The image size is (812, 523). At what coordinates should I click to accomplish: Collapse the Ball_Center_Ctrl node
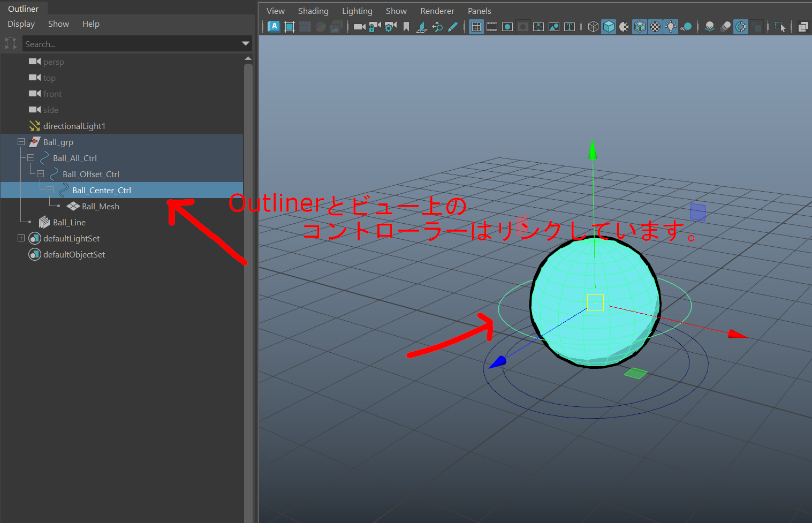click(50, 190)
